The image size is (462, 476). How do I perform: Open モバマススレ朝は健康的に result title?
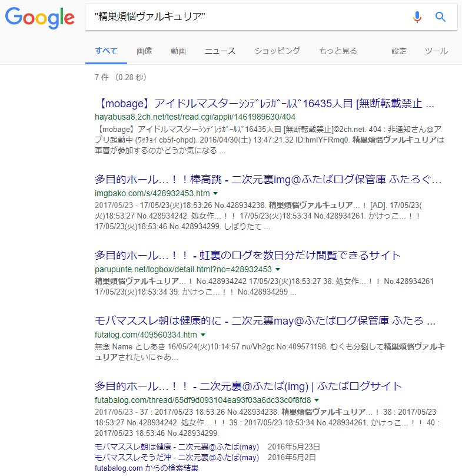pyautogui.click(x=265, y=320)
